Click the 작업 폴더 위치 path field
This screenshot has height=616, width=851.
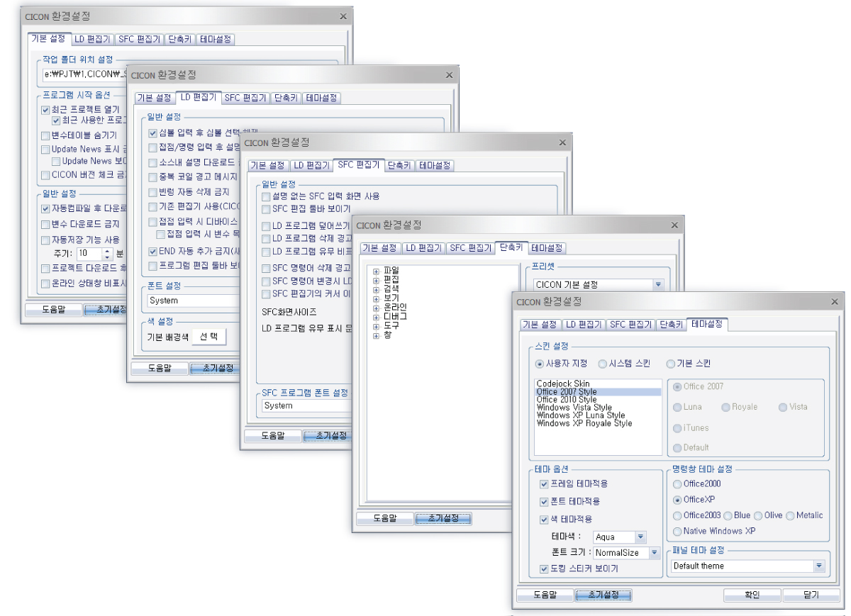click(84, 74)
